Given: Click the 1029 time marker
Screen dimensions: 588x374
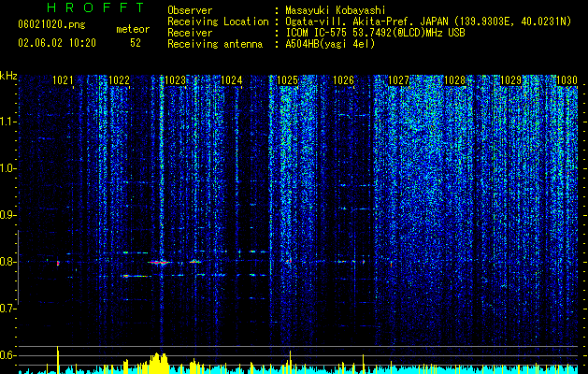Looking at the screenshot, I should [511, 80].
